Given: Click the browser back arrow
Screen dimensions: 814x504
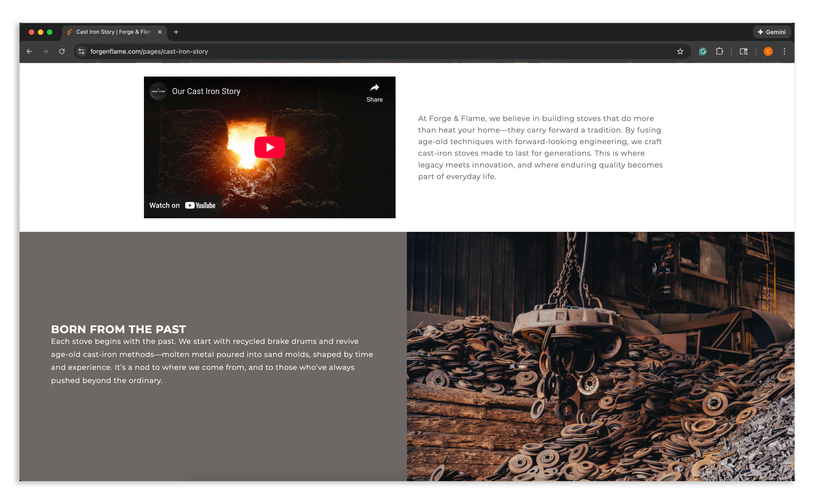Looking at the screenshot, I should 29,51.
